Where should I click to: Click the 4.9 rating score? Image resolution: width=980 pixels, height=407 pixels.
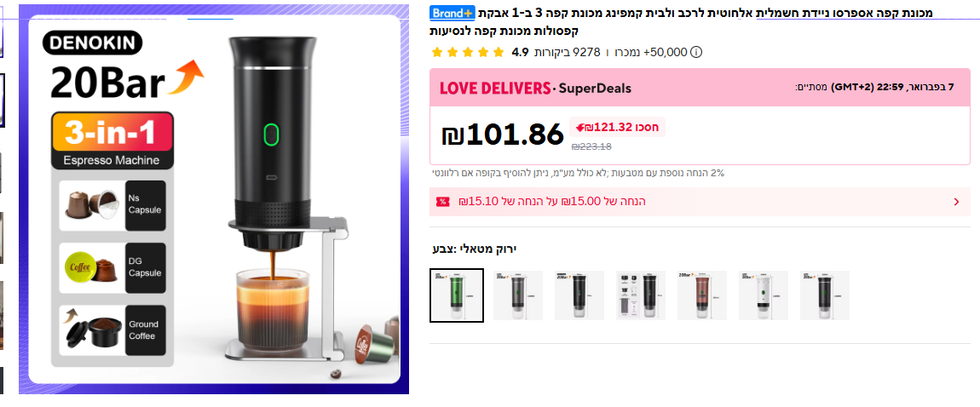(x=520, y=53)
